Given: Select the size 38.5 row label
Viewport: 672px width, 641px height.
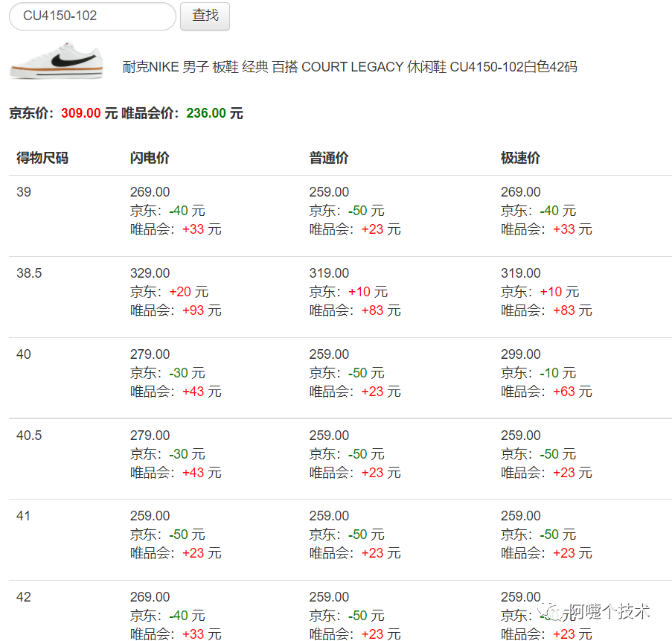Looking at the screenshot, I should [29, 272].
